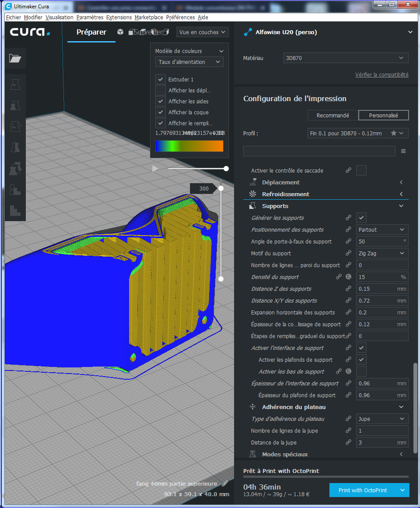Open the Type d'adhérence du plateau dropdown
420x508 pixels.
click(x=382, y=419)
